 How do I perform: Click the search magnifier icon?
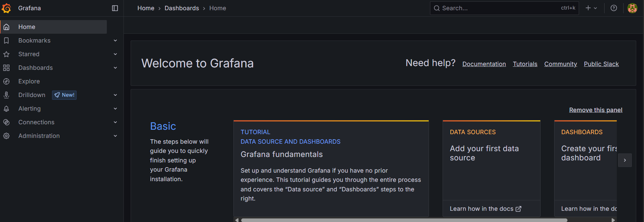[x=437, y=8]
